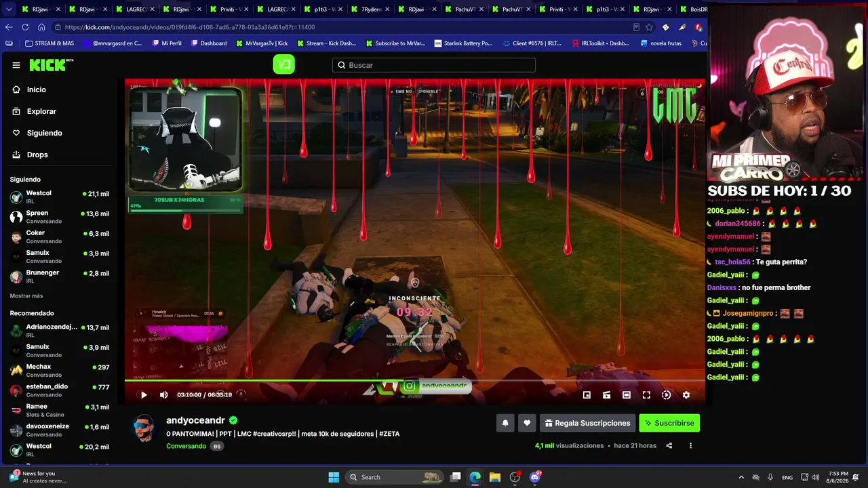This screenshot has height=488, width=868.
Task: Go back with the browser back arrow
Action: (9, 27)
